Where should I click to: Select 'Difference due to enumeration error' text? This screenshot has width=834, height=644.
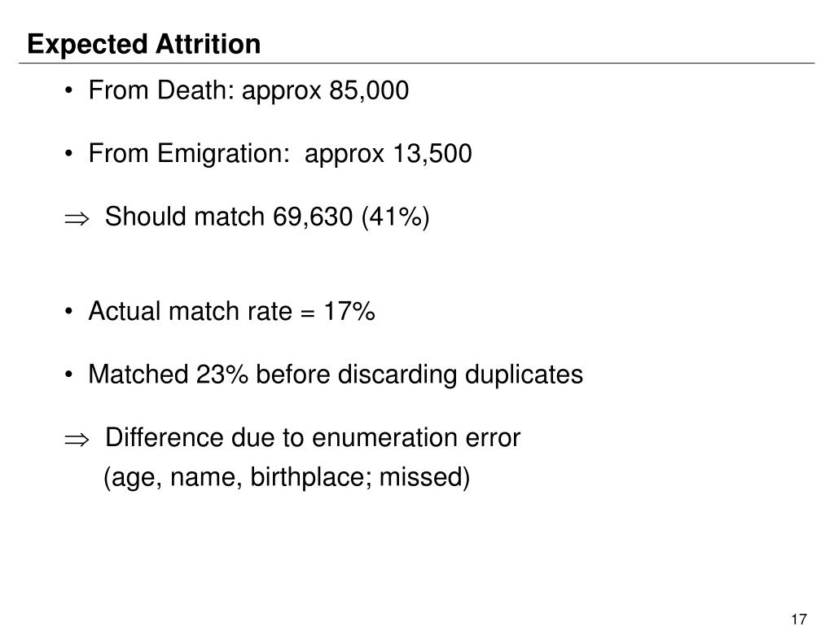click(x=313, y=438)
